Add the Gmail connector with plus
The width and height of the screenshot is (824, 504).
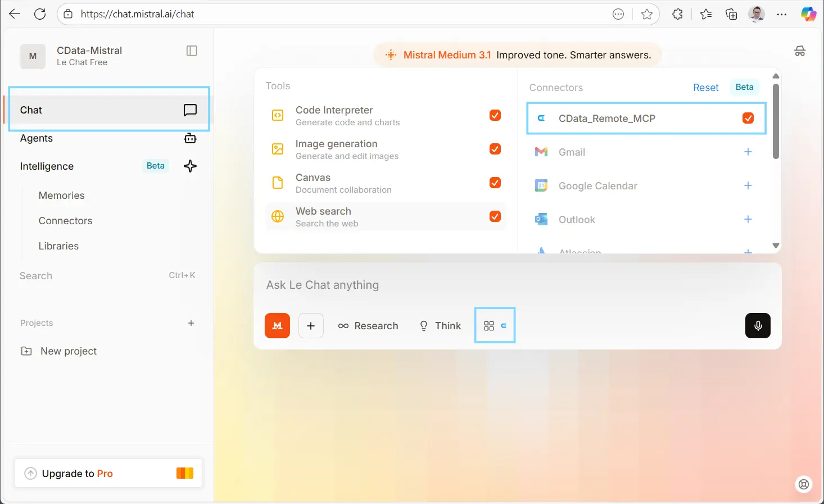coord(748,152)
